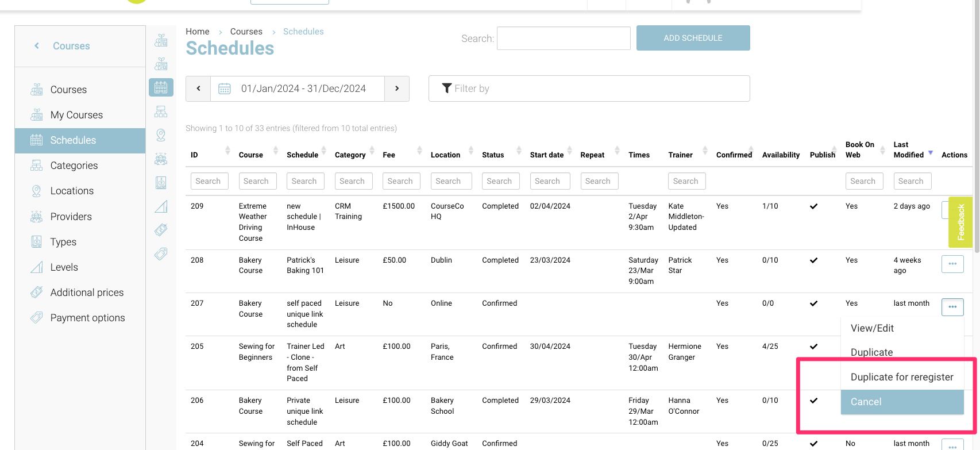
Task: Select Cancel in the actions menu
Action: click(901, 402)
